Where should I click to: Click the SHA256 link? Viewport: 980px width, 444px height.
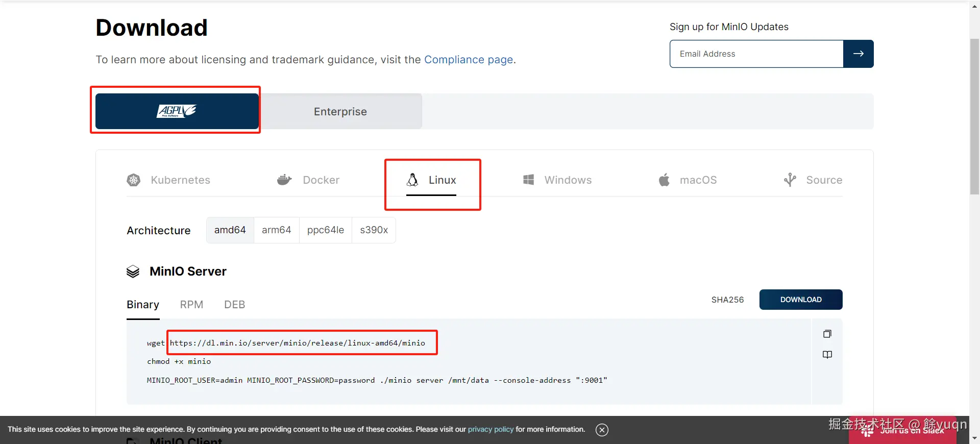728,300
